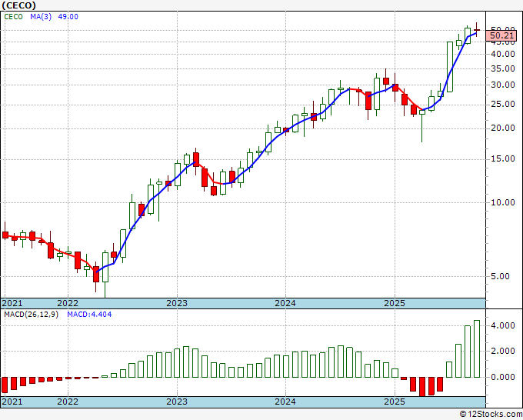Viewport: 523px width, 420px height.
Task: Click 2022 on the MACD time axis
Action: click(68, 402)
